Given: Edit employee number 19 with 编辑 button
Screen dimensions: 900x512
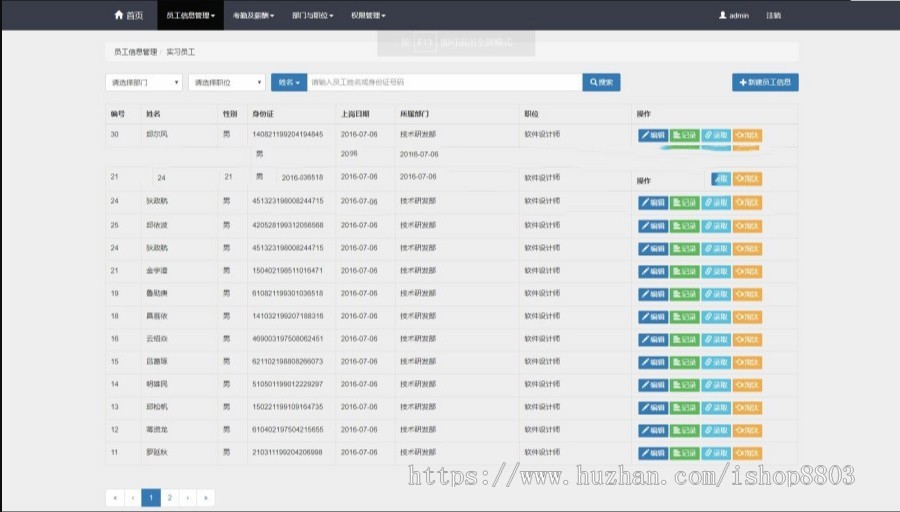Looking at the screenshot, I should [x=653, y=294].
